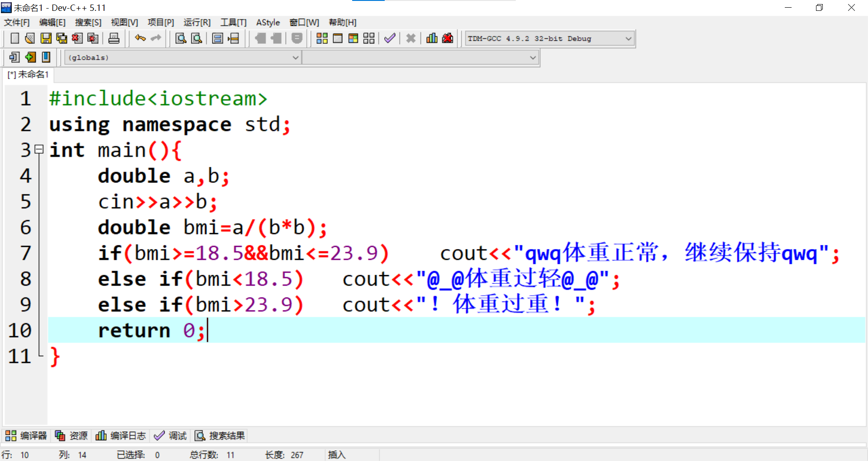Viewport: 868px width, 461px height.
Task: Click the 长度 267 status entry
Action: point(284,455)
